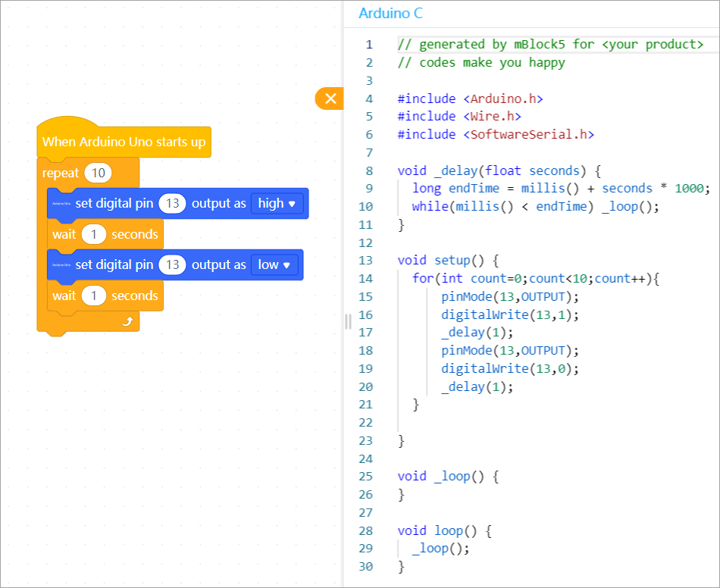Select the Arduino C tab
Image resolution: width=720 pixels, height=588 pixels.
tap(390, 14)
